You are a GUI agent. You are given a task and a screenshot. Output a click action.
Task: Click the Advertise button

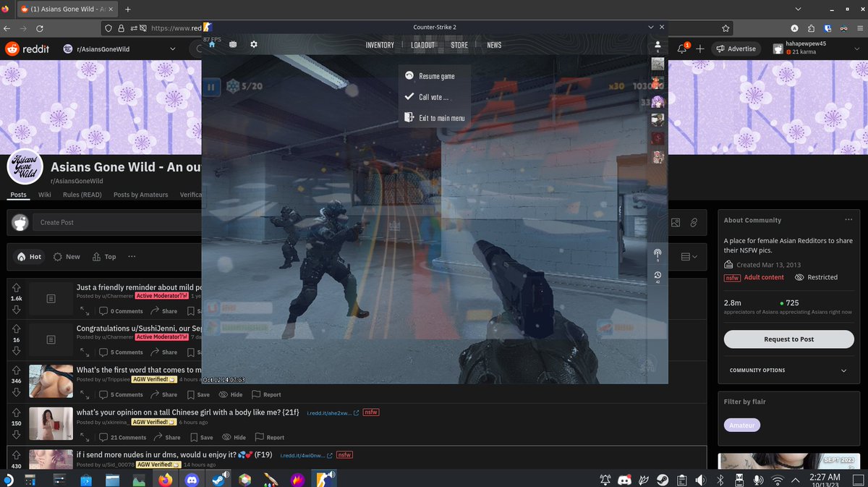tap(736, 48)
